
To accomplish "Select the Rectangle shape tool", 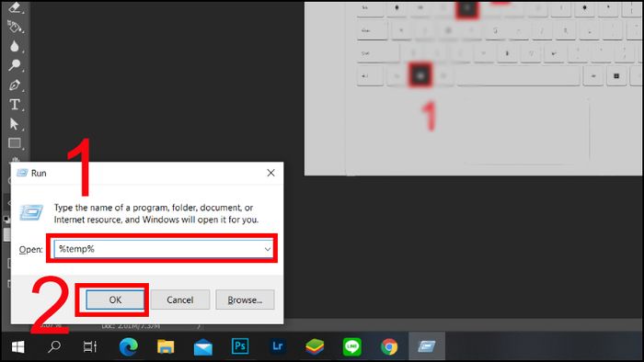I will pos(15,143).
